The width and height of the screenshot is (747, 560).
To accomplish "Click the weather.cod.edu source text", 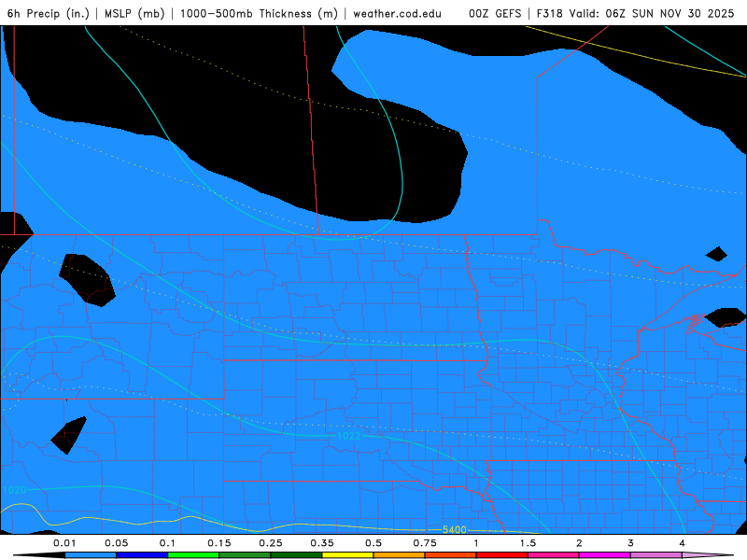I will coord(397,13).
